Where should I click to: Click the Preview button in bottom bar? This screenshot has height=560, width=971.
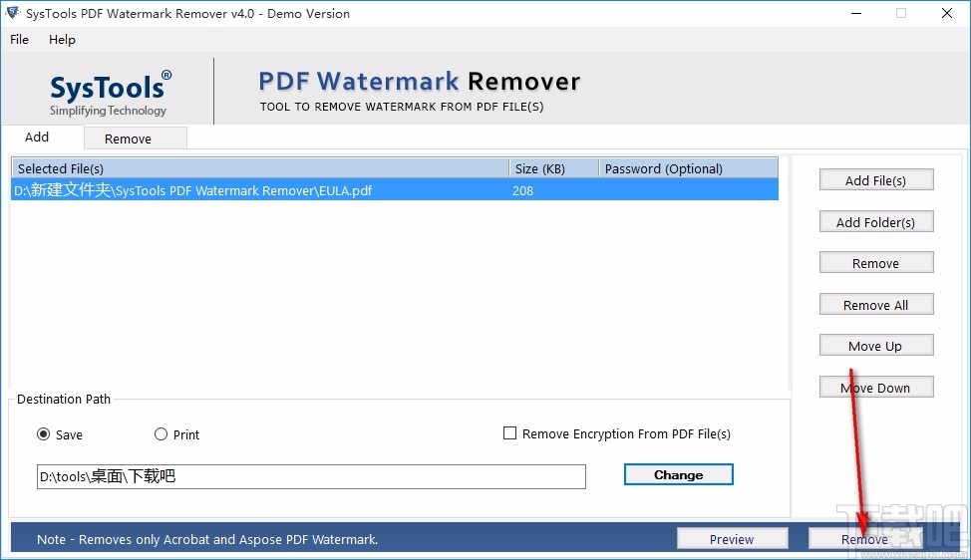click(x=732, y=539)
